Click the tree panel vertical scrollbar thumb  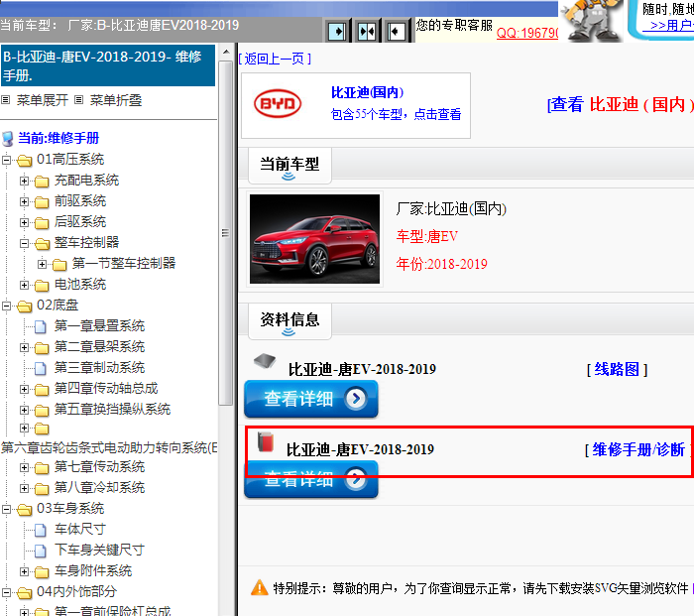coord(226,233)
